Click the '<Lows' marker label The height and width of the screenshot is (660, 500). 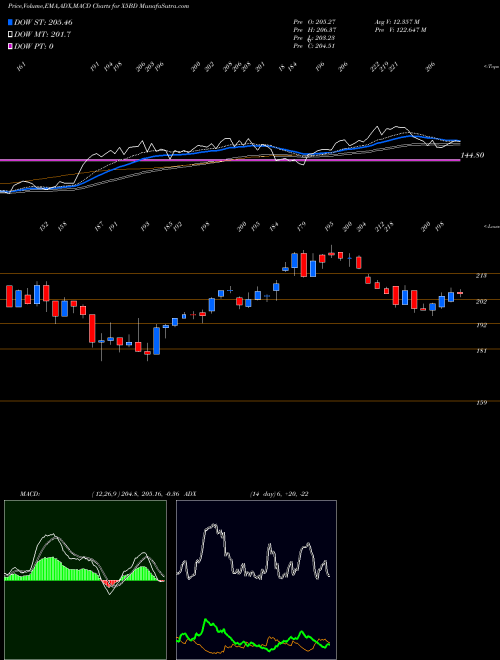point(491,226)
